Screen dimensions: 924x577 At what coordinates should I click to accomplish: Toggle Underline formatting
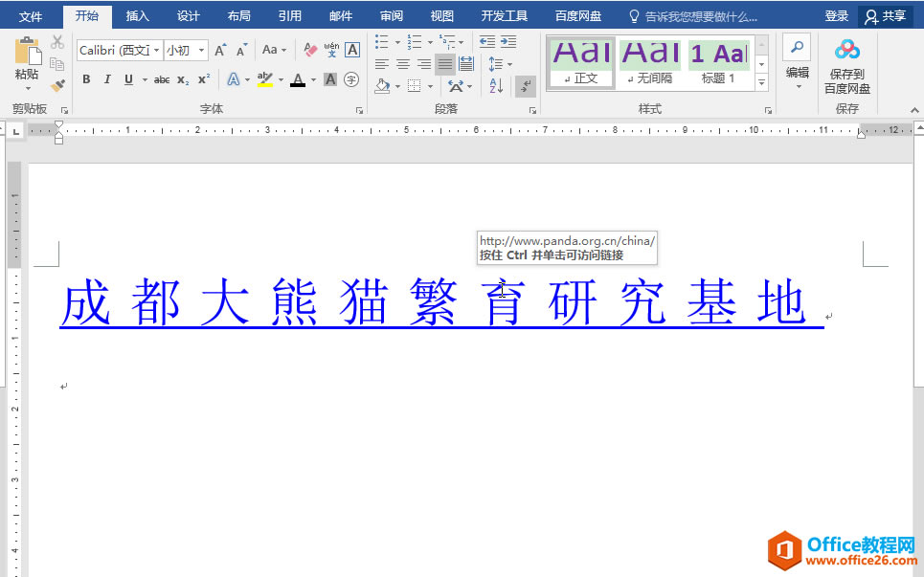pyautogui.click(x=128, y=79)
